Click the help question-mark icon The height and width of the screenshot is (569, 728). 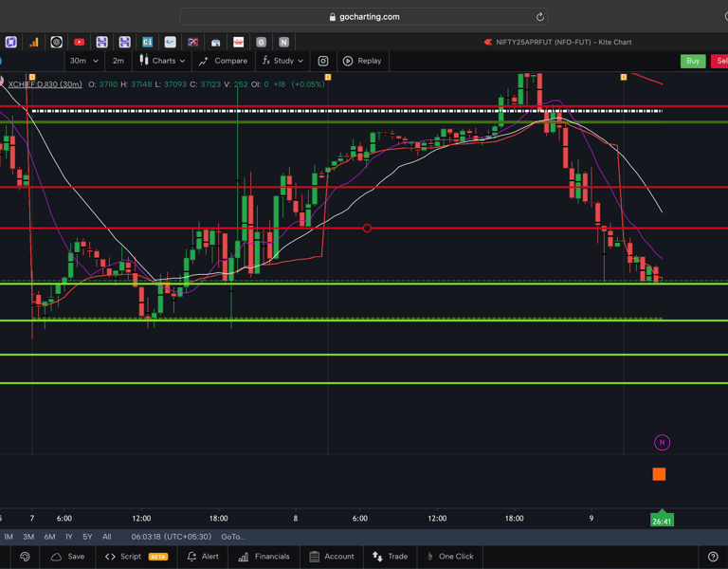713,557
